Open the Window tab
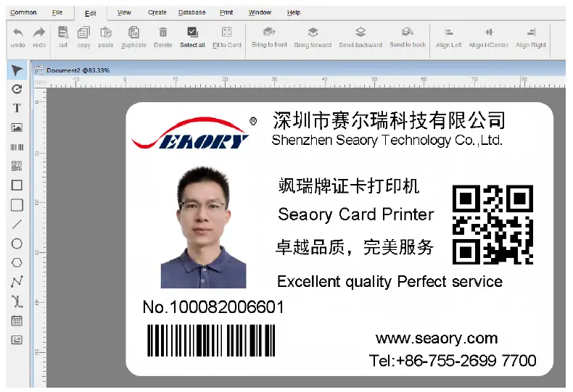Screen dimensions: 573x392 260,12
